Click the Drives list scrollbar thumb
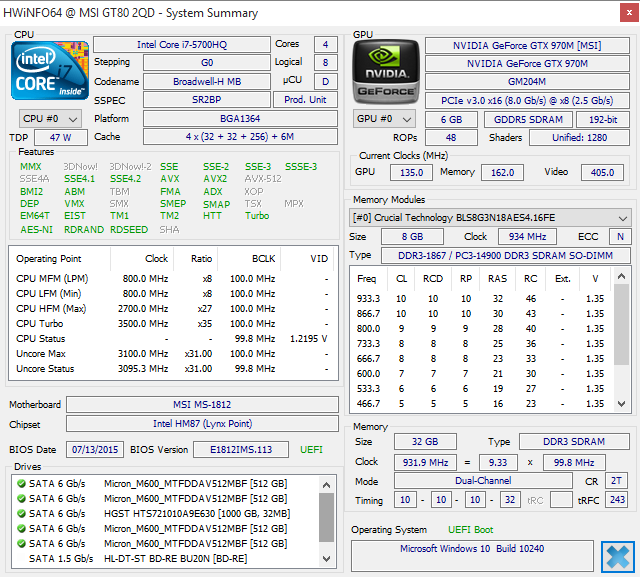Image resolution: width=640 pixels, height=577 pixels. point(326,517)
